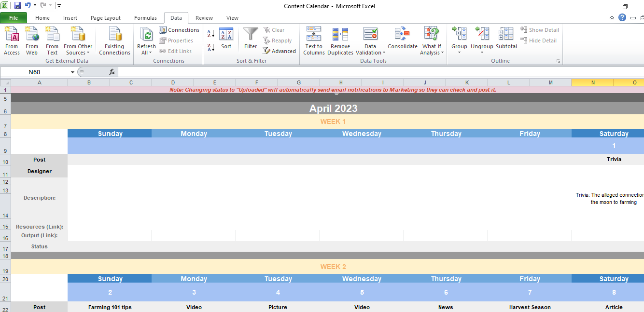Select row 10 header

pyautogui.click(x=5, y=159)
